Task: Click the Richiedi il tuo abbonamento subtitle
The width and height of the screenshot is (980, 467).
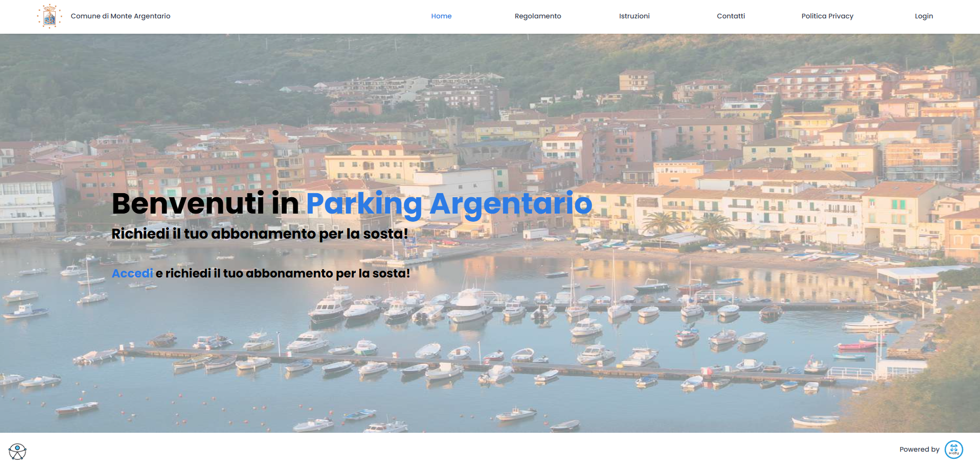Action: 260,233
